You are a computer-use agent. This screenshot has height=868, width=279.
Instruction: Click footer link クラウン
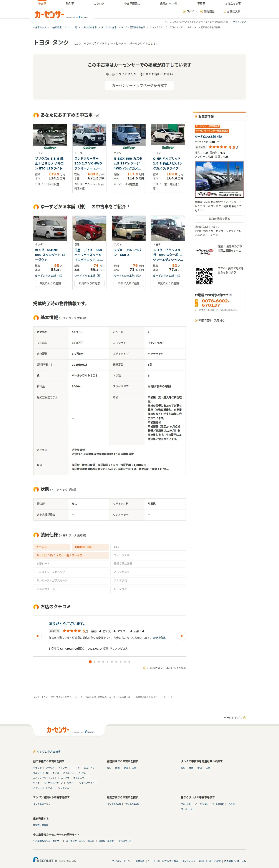click(37, 768)
